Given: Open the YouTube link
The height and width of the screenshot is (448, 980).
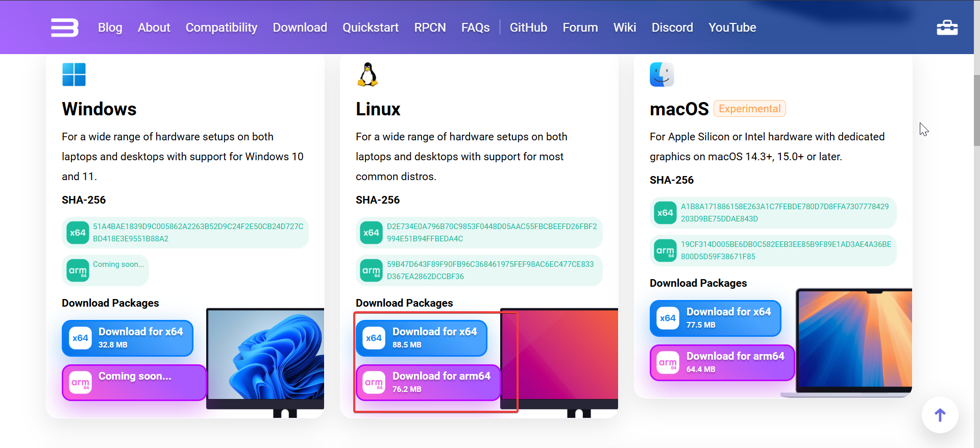Looking at the screenshot, I should click(x=732, y=28).
